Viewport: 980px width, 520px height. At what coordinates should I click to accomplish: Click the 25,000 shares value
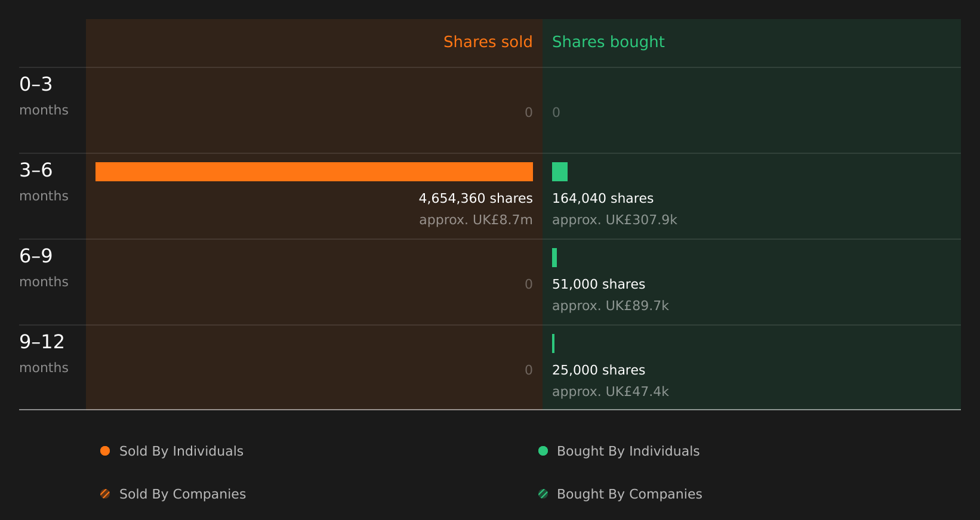(x=599, y=370)
